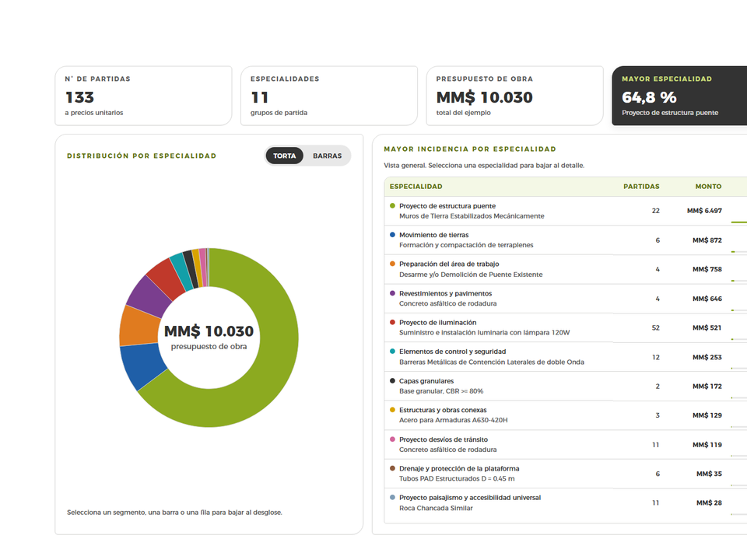This screenshot has height=560, width=747.
Task: Click 'Acero para Armaduras A630-420H' subtitle
Action: [x=454, y=421]
